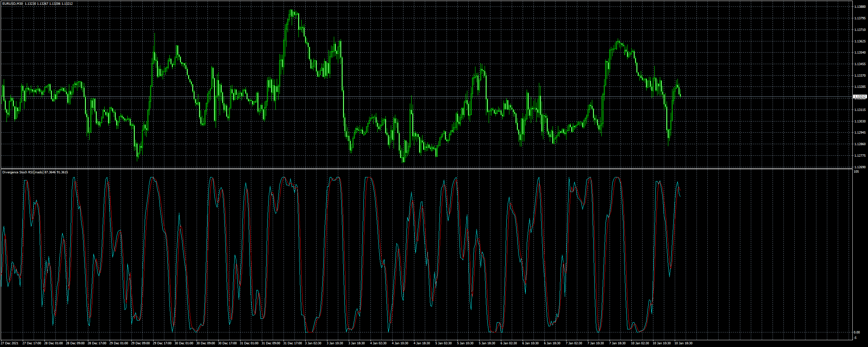
Task: Select the 1.13710 price level label
Action: pos(860,30)
